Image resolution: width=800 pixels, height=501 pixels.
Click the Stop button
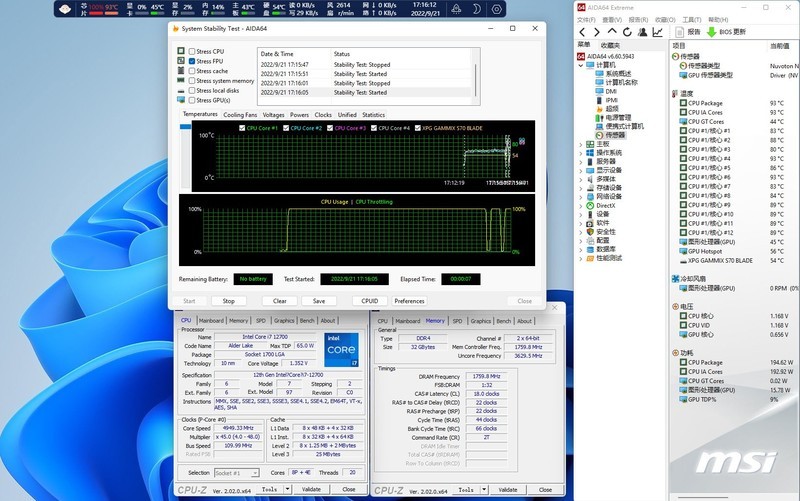pyautogui.click(x=228, y=301)
